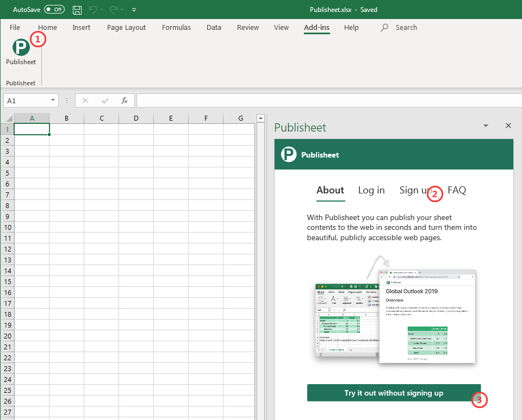Click the Publisheet add-in ribbon icon
This screenshot has width=522, height=420.
pyautogui.click(x=21, y=48)
